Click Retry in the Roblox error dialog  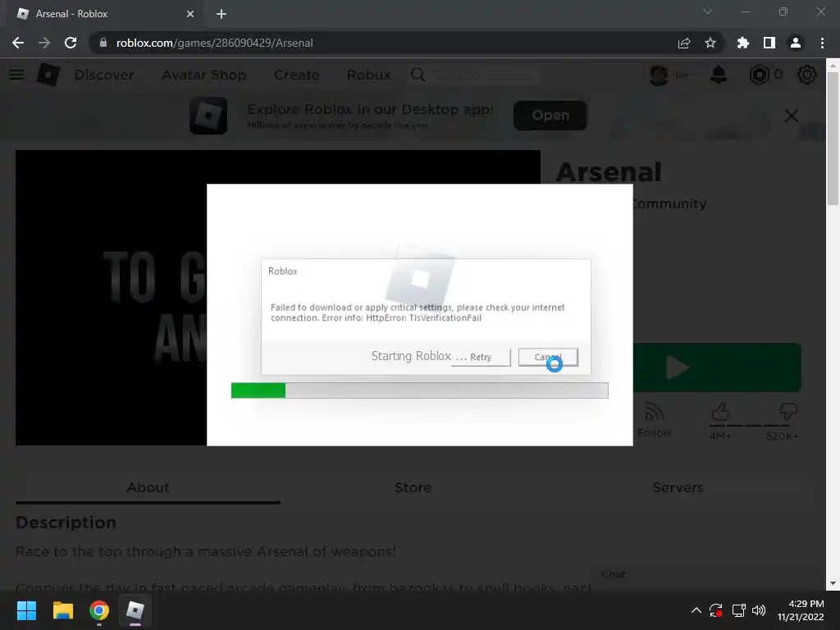(481, 357)
